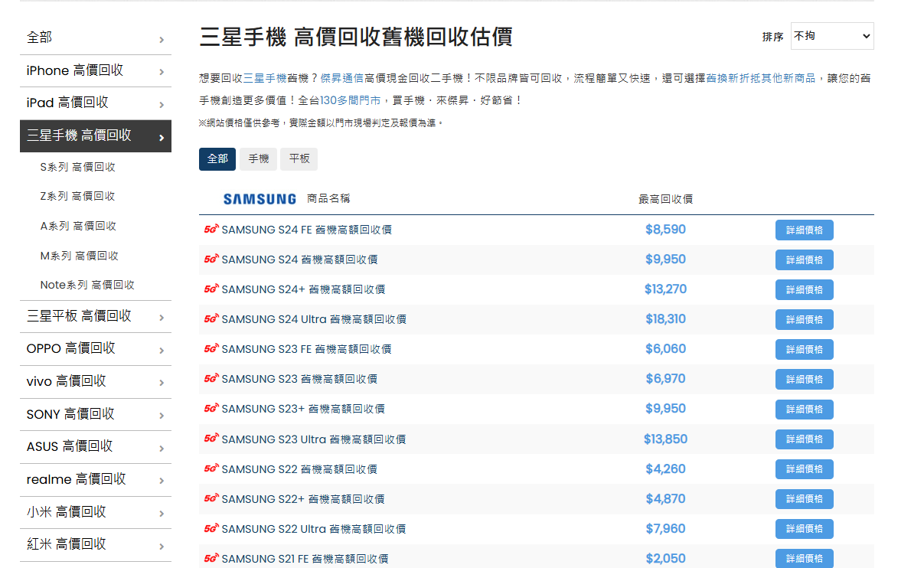Expand iPhone 高價回收 sidebar chevron
This screenshot has height=568, width=924.
(162, 72)
